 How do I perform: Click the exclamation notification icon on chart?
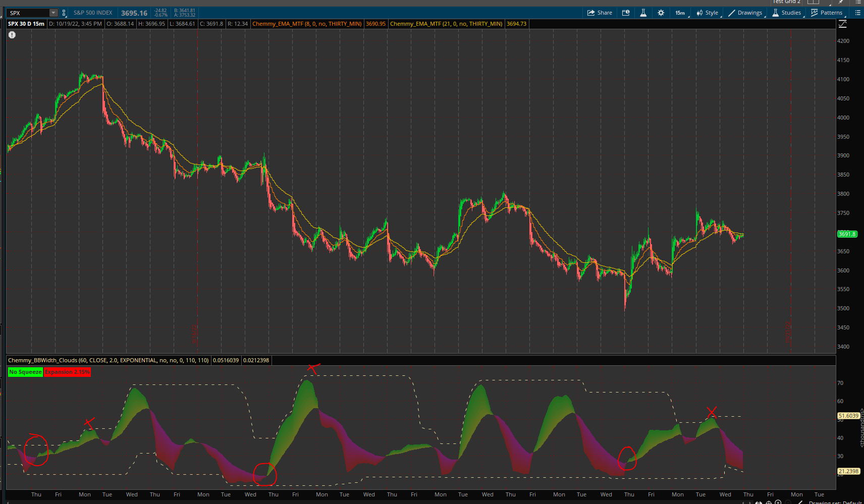pos(12,35)
